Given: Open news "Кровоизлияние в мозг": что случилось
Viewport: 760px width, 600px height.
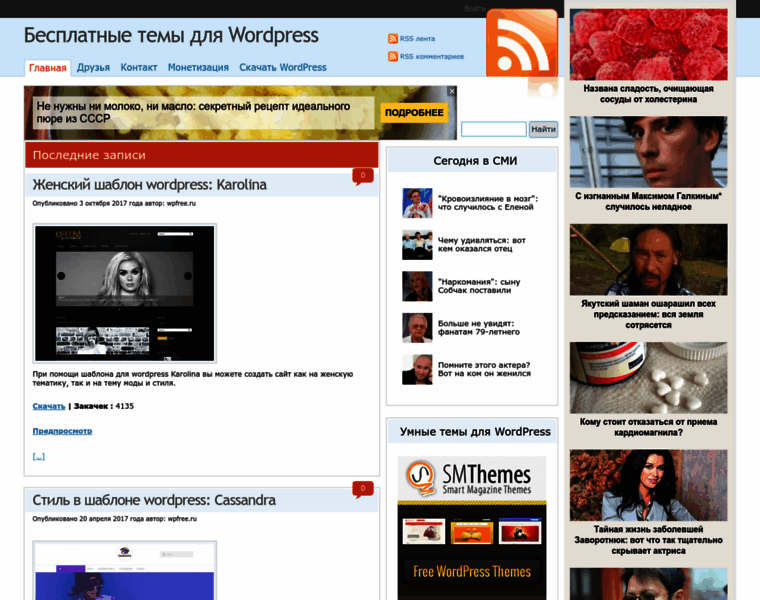Looking at the screenshot, I should click(488, 203).
